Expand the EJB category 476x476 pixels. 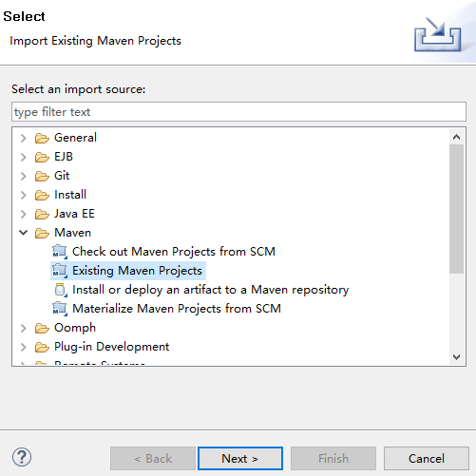coord(23,157)
